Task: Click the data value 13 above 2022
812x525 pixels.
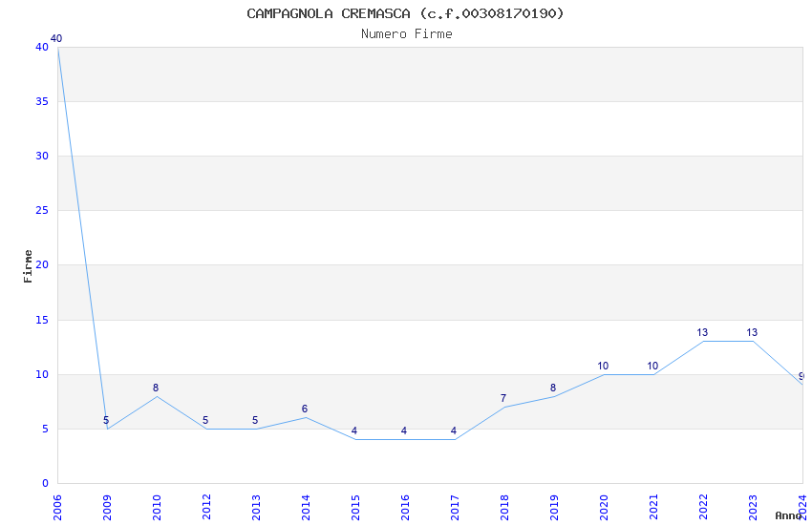Action: [x=702, y=332]
